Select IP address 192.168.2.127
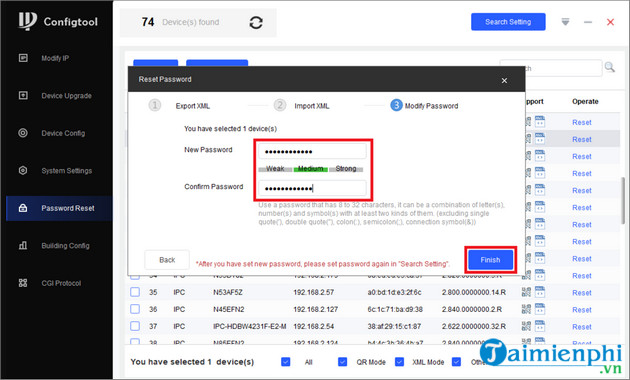This screenshot has height=380, width=630. coord(315,309)
